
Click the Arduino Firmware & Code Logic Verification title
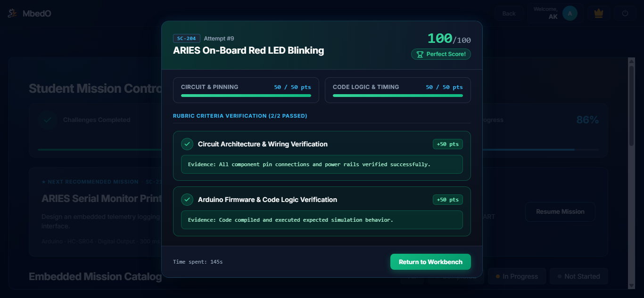click(267, 200)
